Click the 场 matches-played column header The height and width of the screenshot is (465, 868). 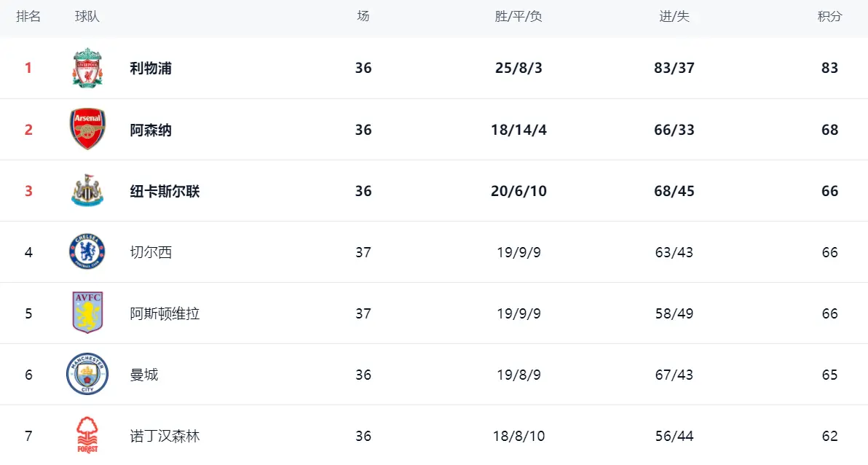[x=363, y=16]
